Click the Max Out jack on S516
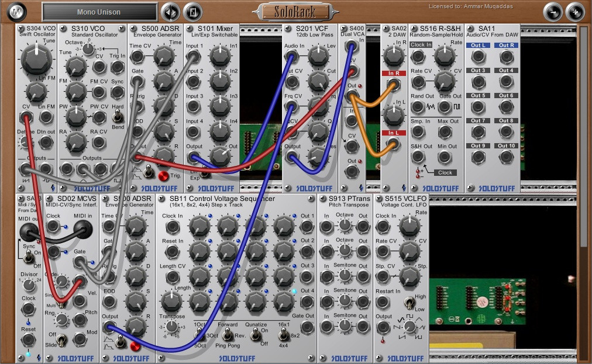The height and width of the screenshot is (364, 592). tap(445, 133)
